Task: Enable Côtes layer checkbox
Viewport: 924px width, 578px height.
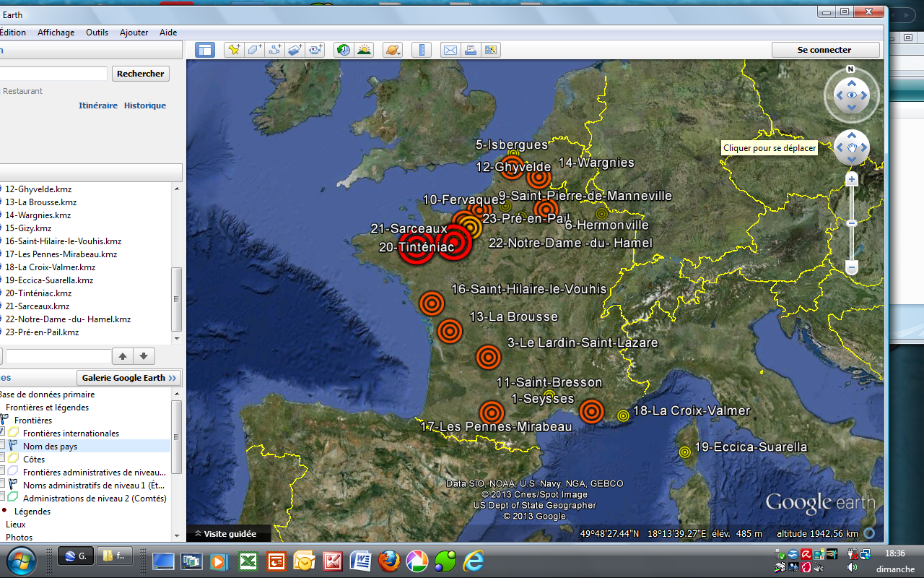Action: (x=1, y=459)
